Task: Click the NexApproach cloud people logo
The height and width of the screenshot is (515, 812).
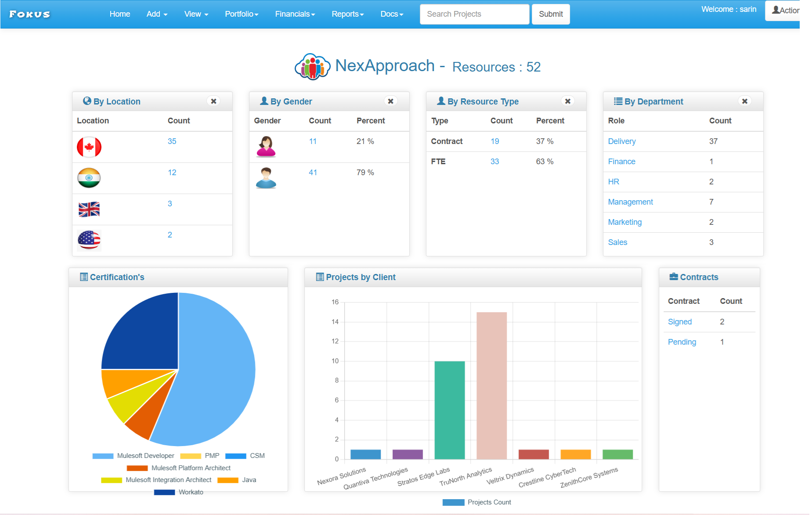Action: (x=312, y=67)
